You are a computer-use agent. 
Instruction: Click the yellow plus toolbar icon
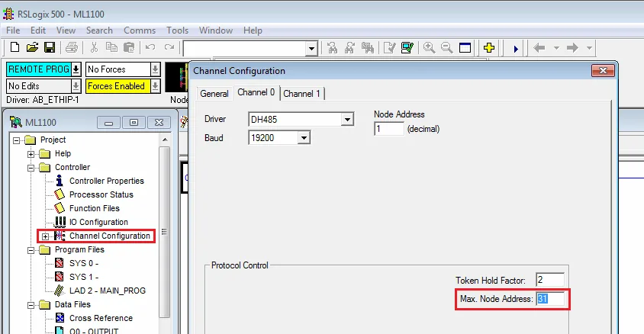[489, 48]
